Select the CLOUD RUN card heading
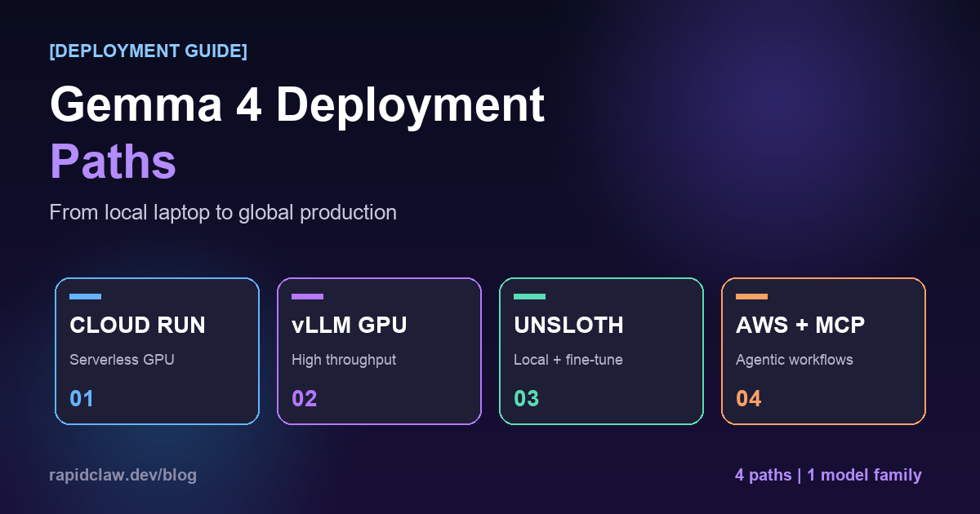The height and width of the screenshot is (514, 980). (x=137, y=326)
